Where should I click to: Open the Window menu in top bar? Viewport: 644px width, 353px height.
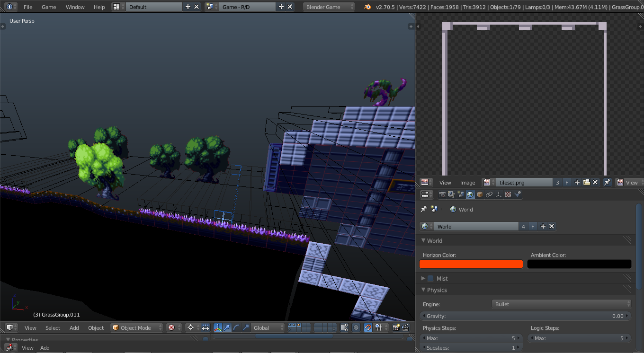coord(75,7)
